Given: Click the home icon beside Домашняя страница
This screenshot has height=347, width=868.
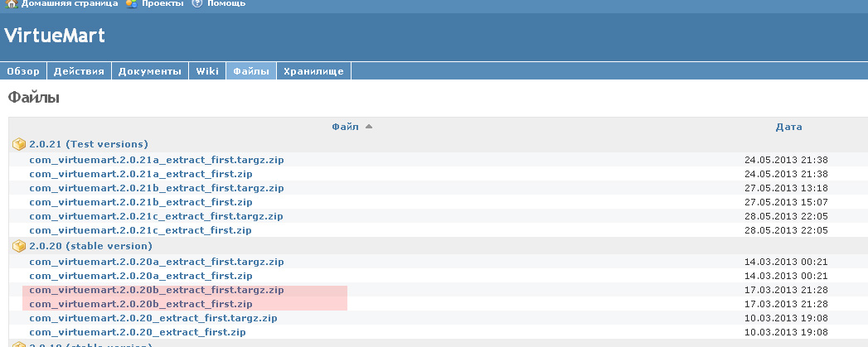Looking at the screenshot, I should (x=12, y=3).
